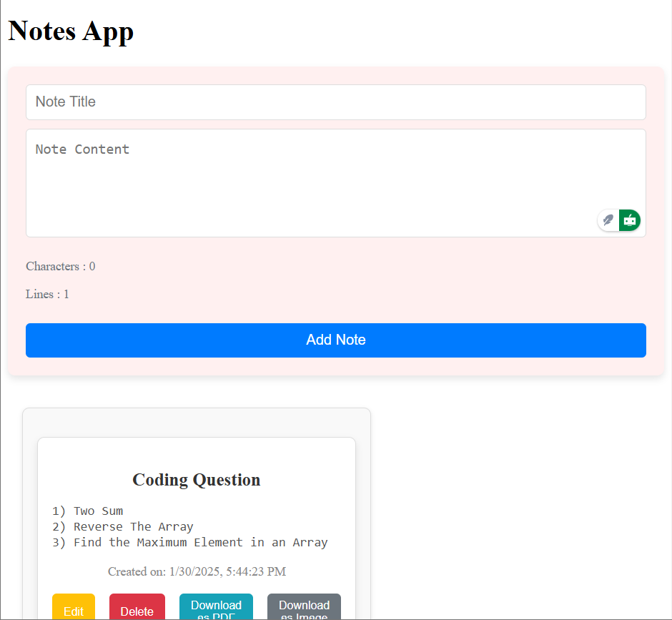
Task: Click the Lines count label
Action: tap(47, 295)
